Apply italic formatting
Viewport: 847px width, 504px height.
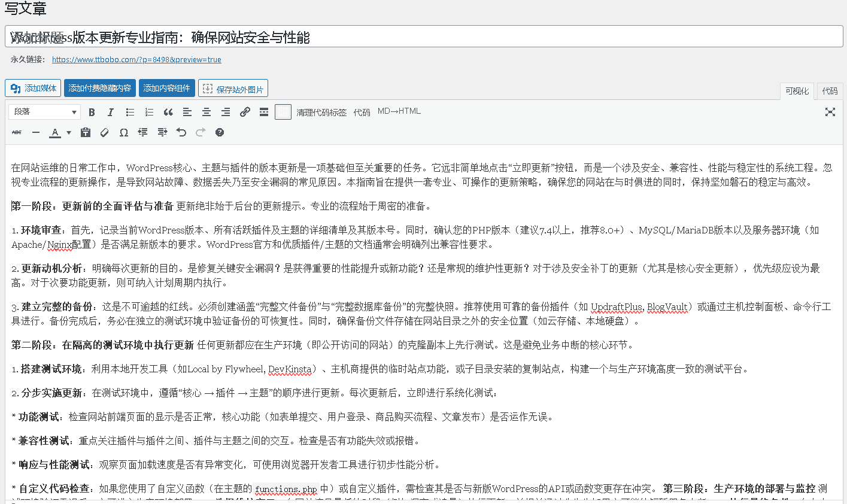click(x=111, y=112)
